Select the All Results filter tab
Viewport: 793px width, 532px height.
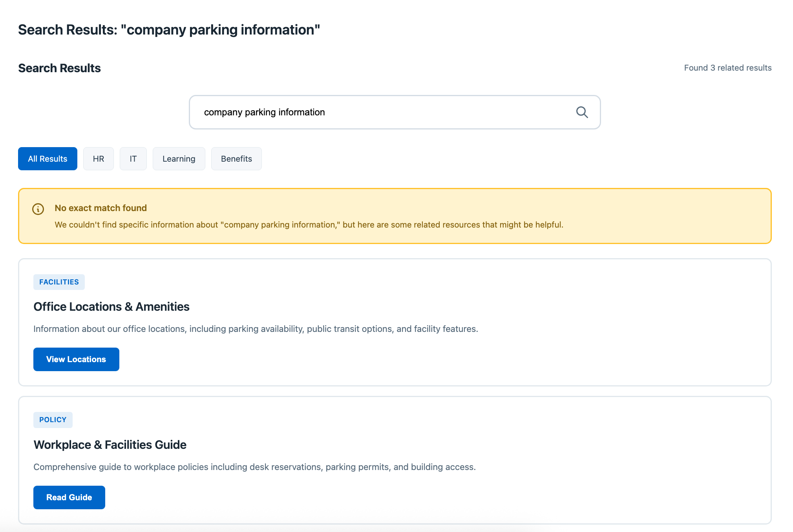[x=48, y=159]
